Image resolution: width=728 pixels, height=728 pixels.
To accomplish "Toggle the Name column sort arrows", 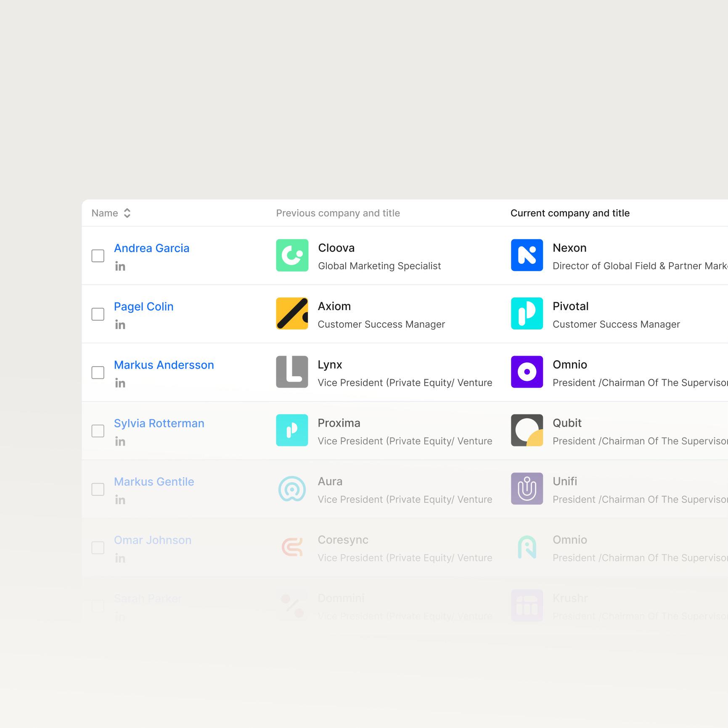I will tap(127, 213).
